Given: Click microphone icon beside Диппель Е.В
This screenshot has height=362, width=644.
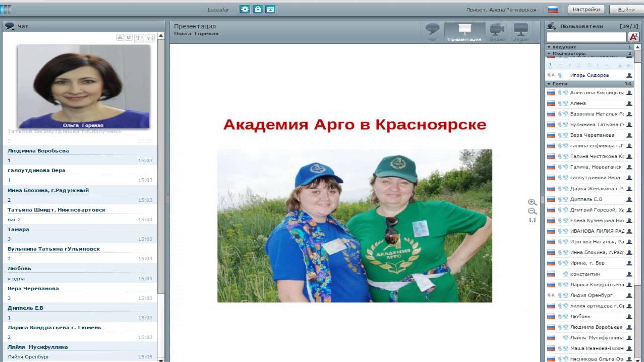Looking at the screenshot, I should 560,199.
